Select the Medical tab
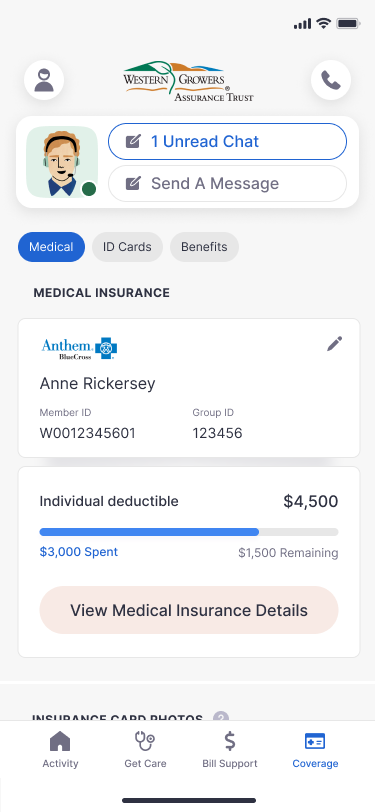 [51, 247]
